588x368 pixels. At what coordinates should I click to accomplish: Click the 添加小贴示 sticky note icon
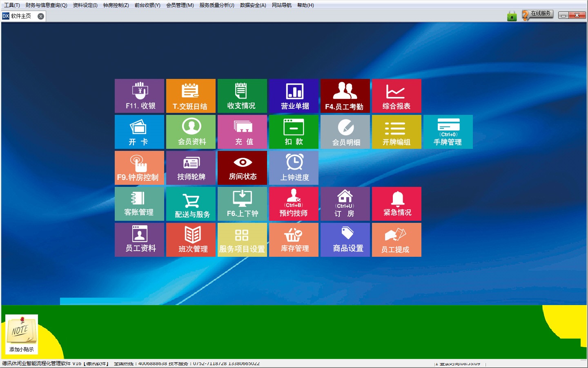[22, 334]
